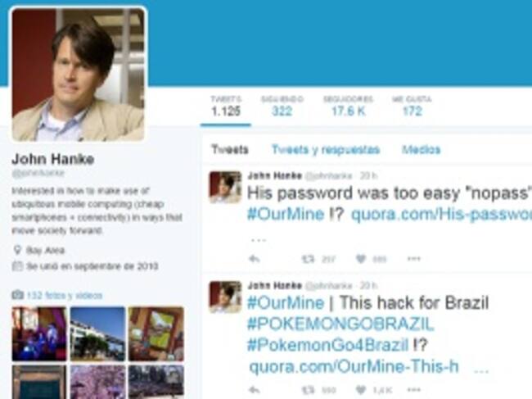The width and height of the screenshot is (532, 399).
Task: Open more options on second tweet
Action: [413, 389]
